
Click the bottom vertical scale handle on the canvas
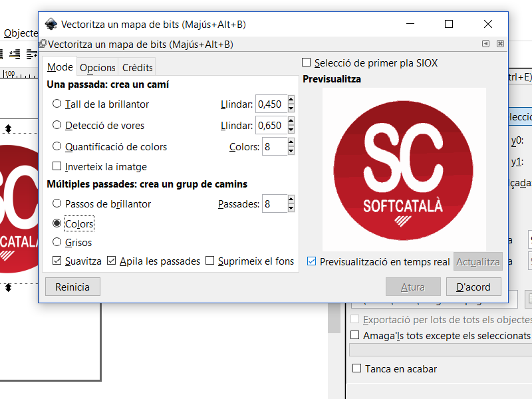[x=8, y=288]
